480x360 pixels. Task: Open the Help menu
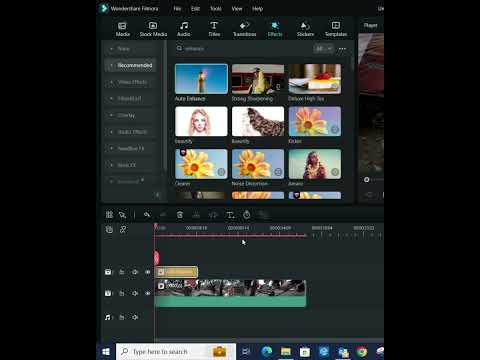(257, 9)
